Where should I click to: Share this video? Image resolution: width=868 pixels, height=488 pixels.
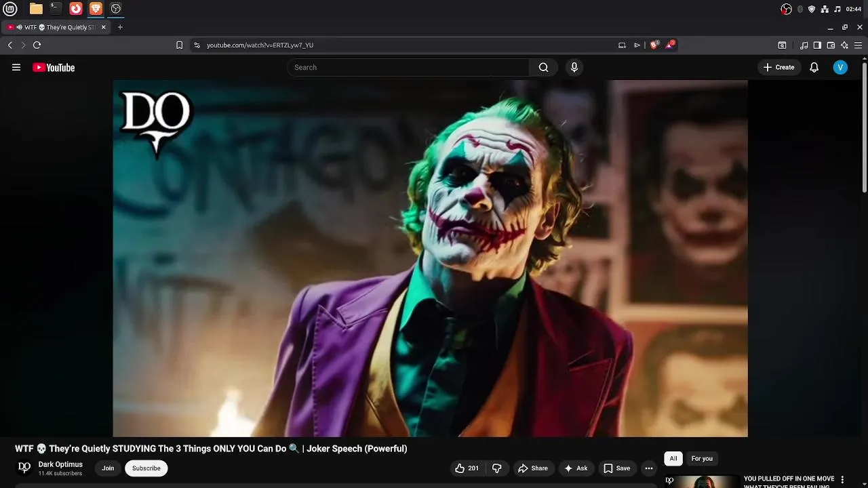coord(533,468)
